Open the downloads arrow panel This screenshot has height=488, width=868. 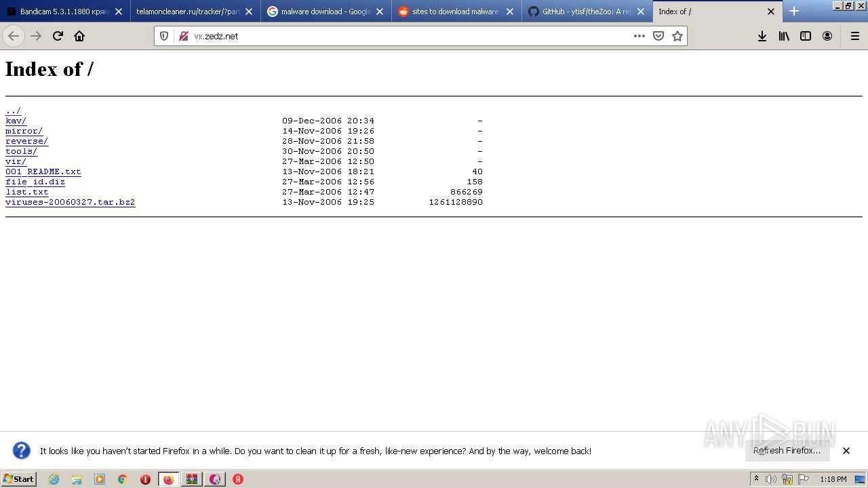(x=762, y=36)
